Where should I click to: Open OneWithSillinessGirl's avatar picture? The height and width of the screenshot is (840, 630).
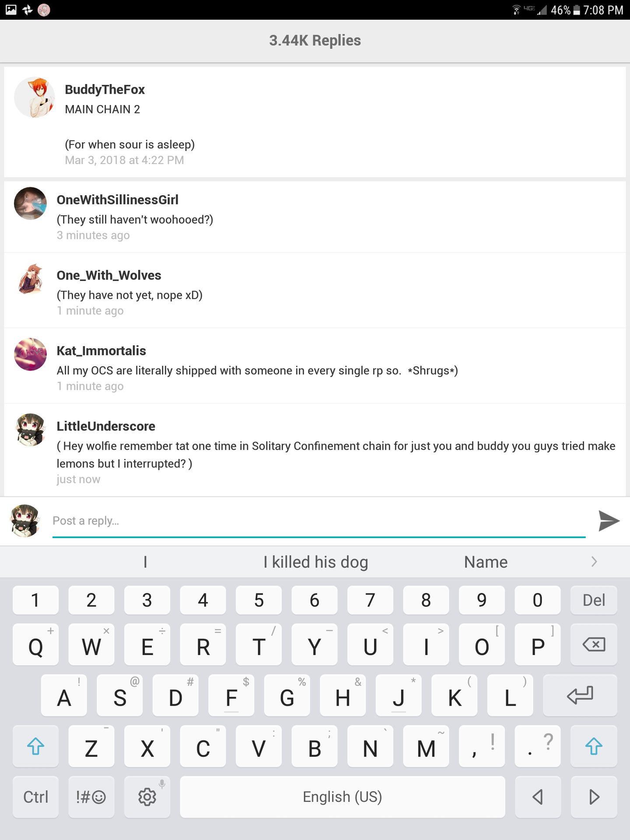point(30,203)
